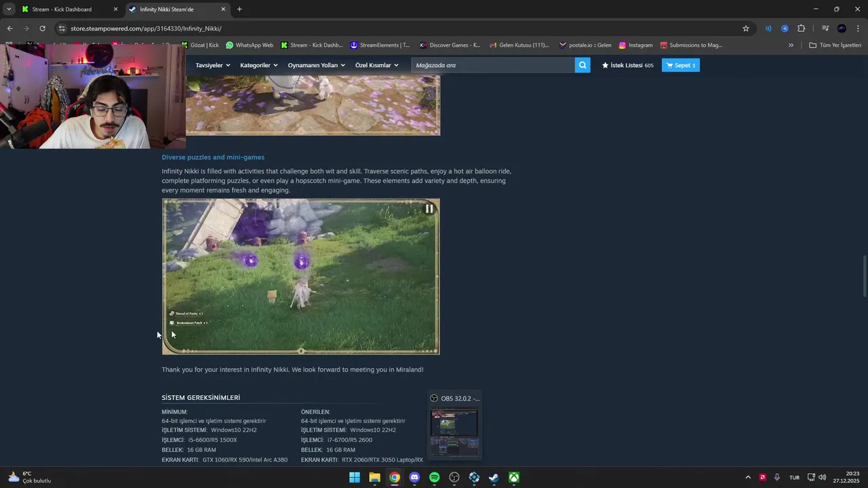Open Discord from the taskbar
The image size is (868, 488).
[414, 477]
